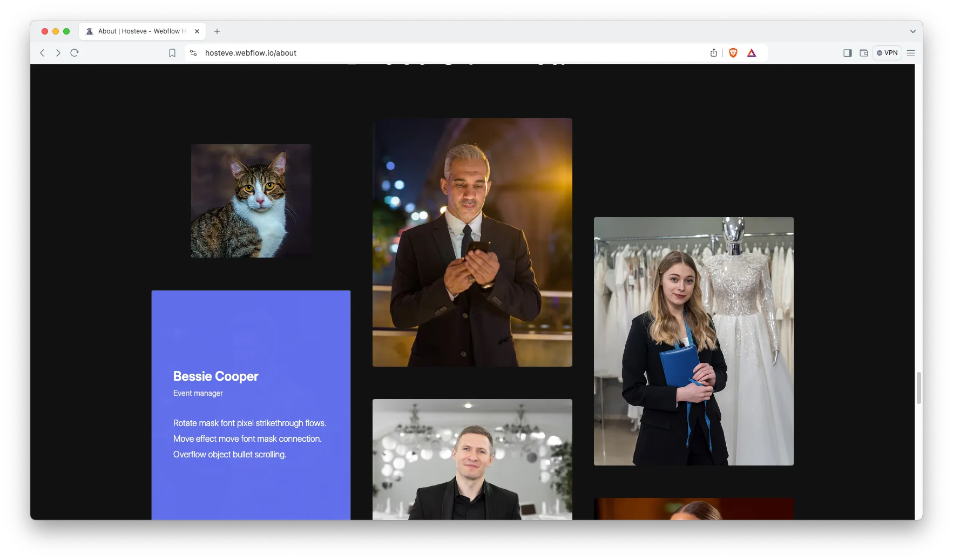The image size is (953, 560).
Task: Close the About | Hosteve tab
Action: [197, 31]
